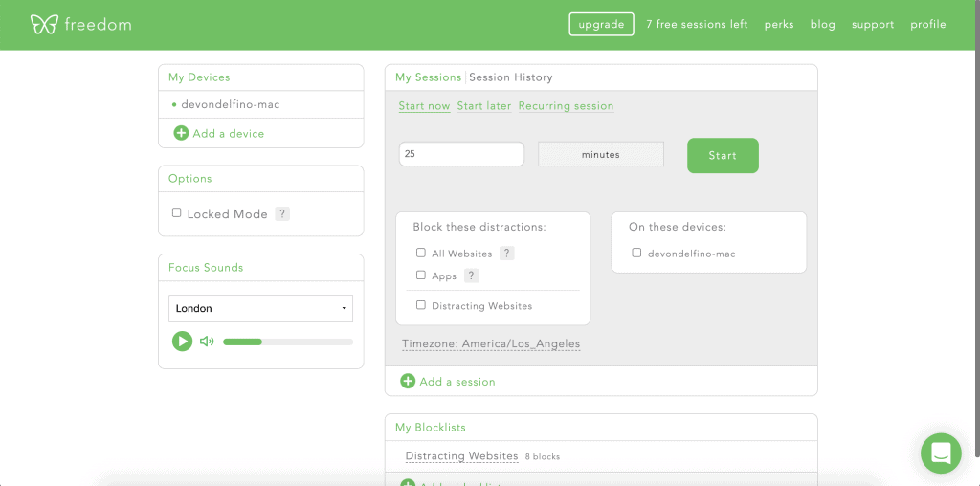Adjust the Focus Sounds volume slider
The height and width of the screenshot is (486, 980).
click(288, 342)
